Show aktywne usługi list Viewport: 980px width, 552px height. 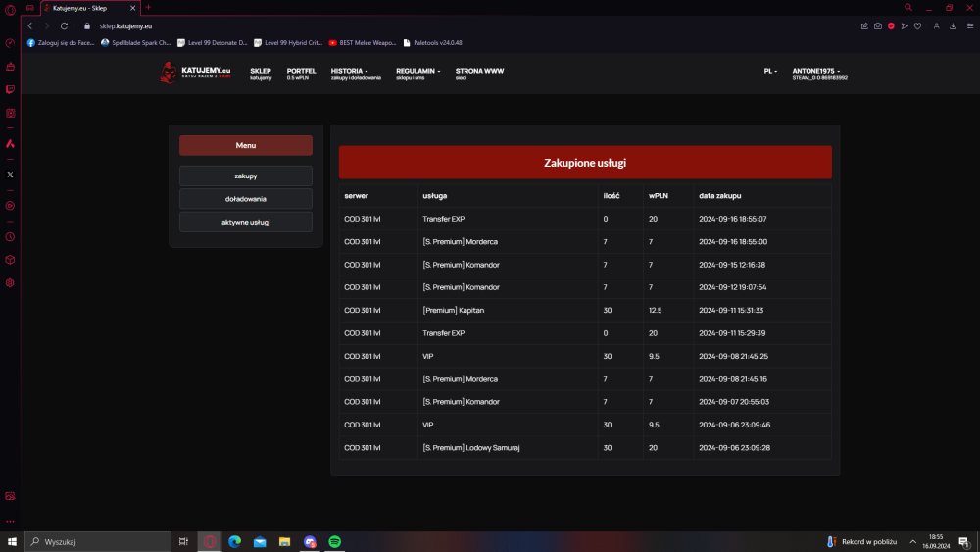(246, 222)
